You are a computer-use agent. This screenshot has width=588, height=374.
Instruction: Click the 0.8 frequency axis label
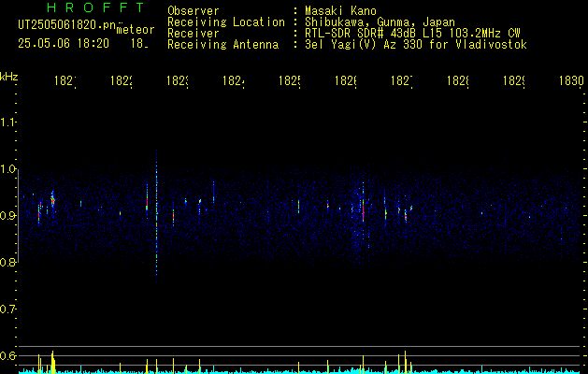point(7,262)
